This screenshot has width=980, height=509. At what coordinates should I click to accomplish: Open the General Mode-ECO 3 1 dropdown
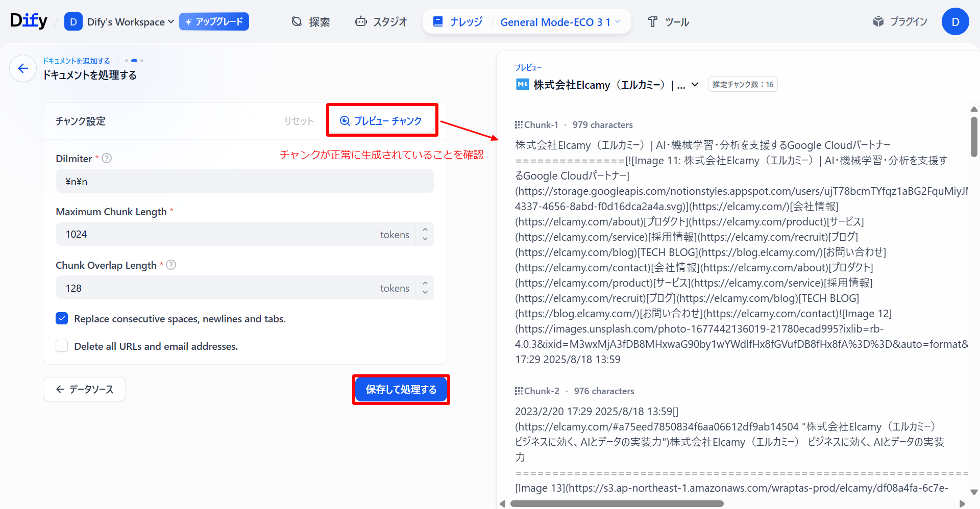(x=618, y=21)
